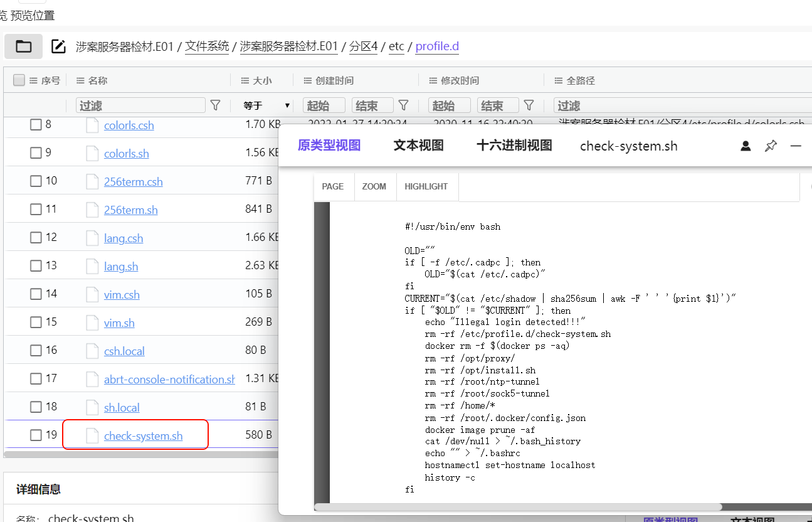Screen dimensions: 812x522
Task: Click the user icon in preview header
Action: [x=746, y=146]
